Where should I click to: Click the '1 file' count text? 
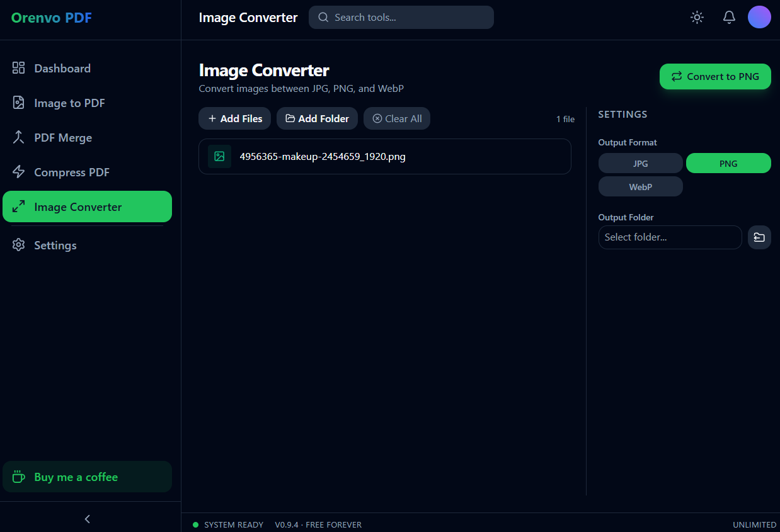[565, 119]
